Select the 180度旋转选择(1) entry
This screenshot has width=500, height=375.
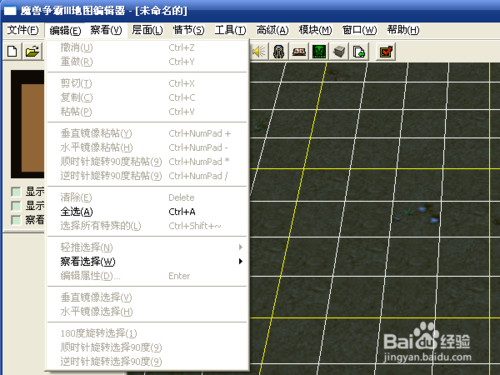tap(147, 333)
